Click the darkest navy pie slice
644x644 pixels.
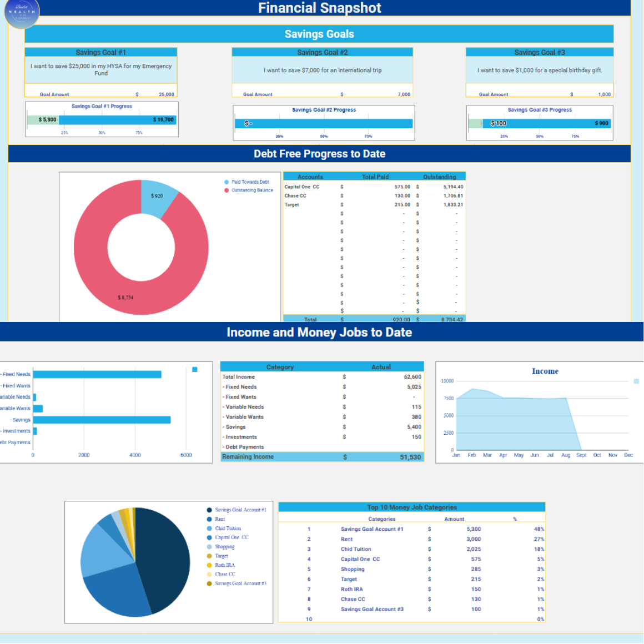164,559
